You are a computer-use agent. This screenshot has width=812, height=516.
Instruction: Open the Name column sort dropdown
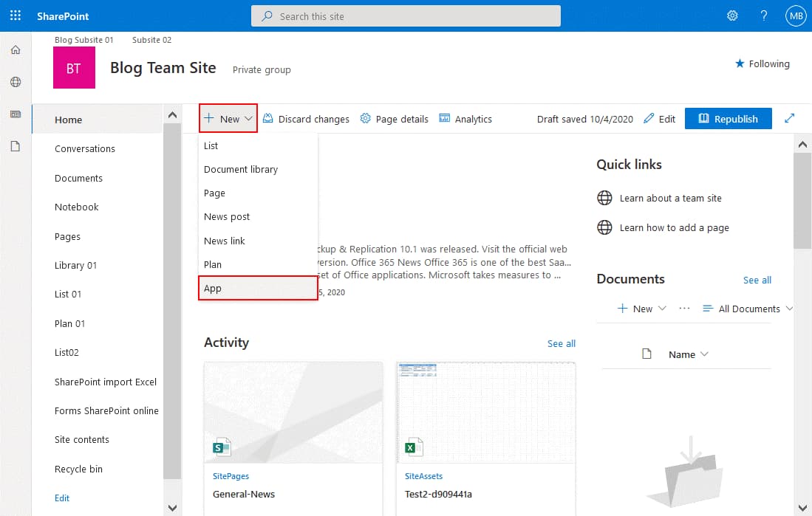click(x=686, y=354)
